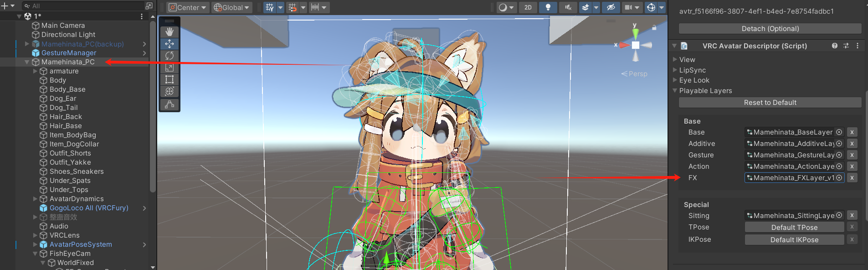Click the snap increment ruler icon

pos(315,7)
